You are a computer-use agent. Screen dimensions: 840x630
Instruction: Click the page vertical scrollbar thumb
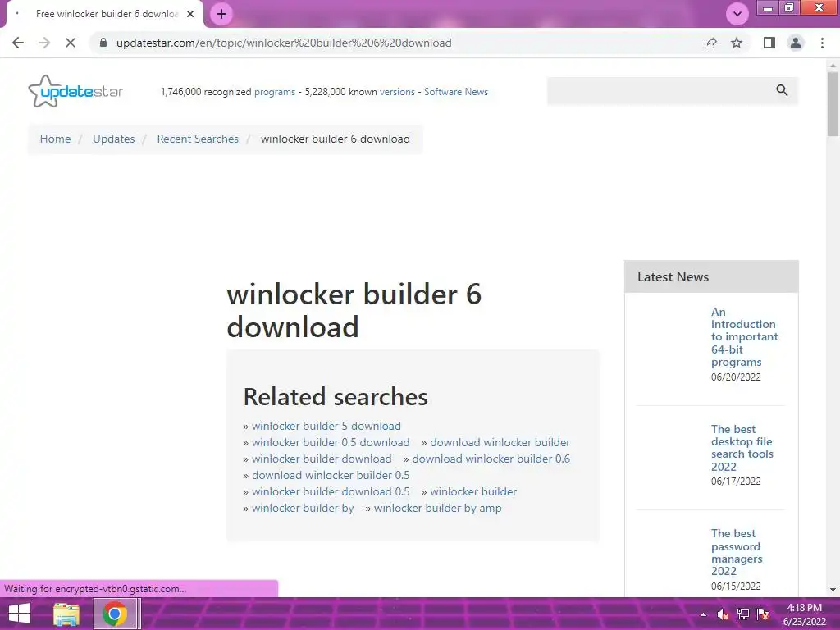833,104
